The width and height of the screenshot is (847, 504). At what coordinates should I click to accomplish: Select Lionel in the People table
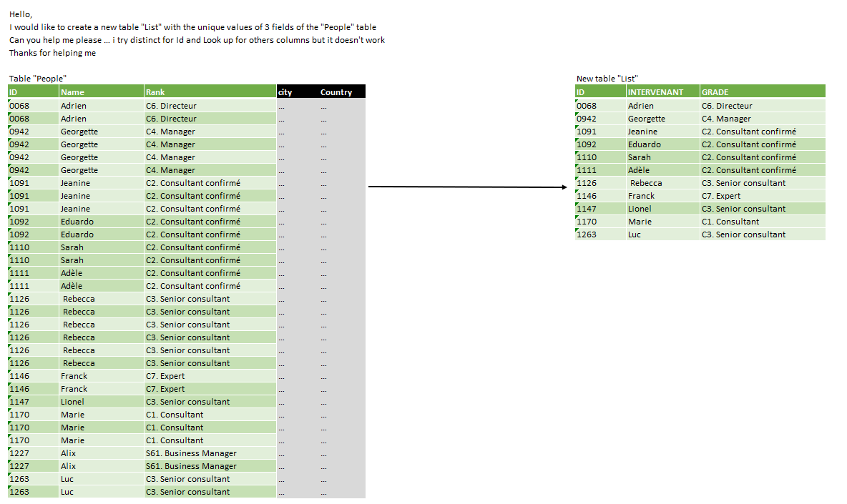tap(102, 402)
